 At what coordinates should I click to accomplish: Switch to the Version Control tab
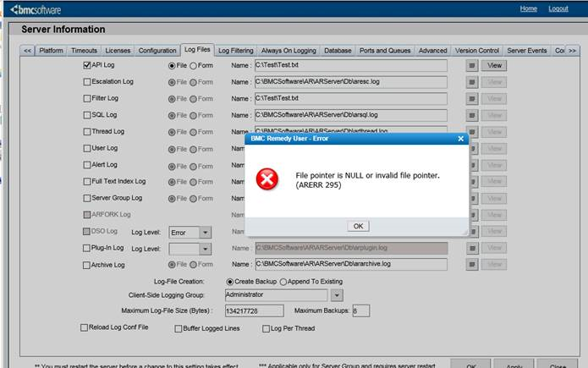477,51
